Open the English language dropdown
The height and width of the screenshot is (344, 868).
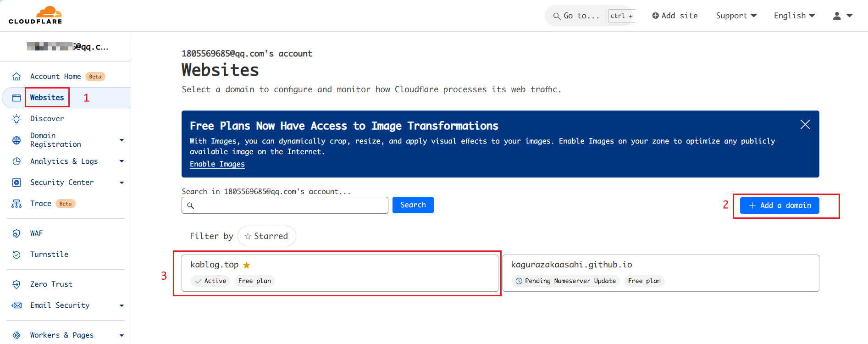tap(794, 16)
